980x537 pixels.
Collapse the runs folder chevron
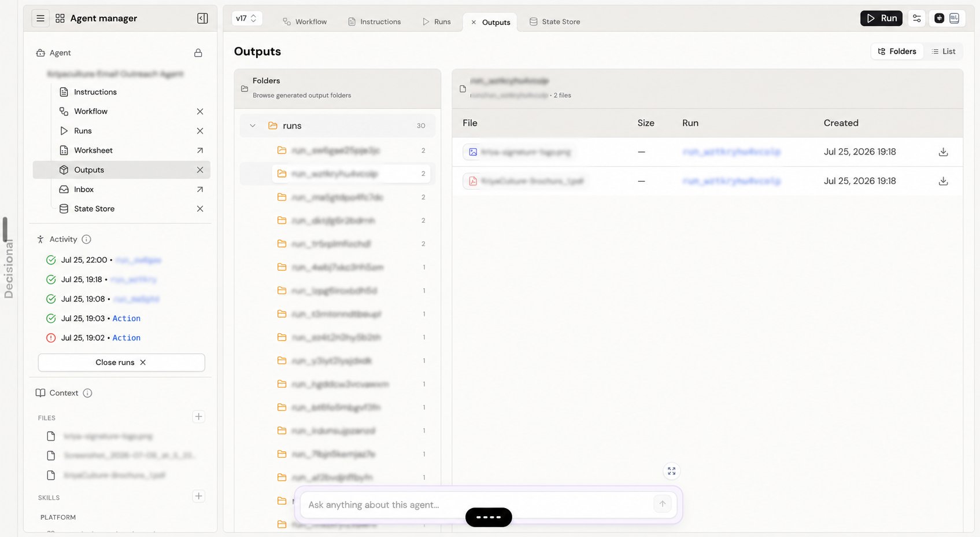253,126
